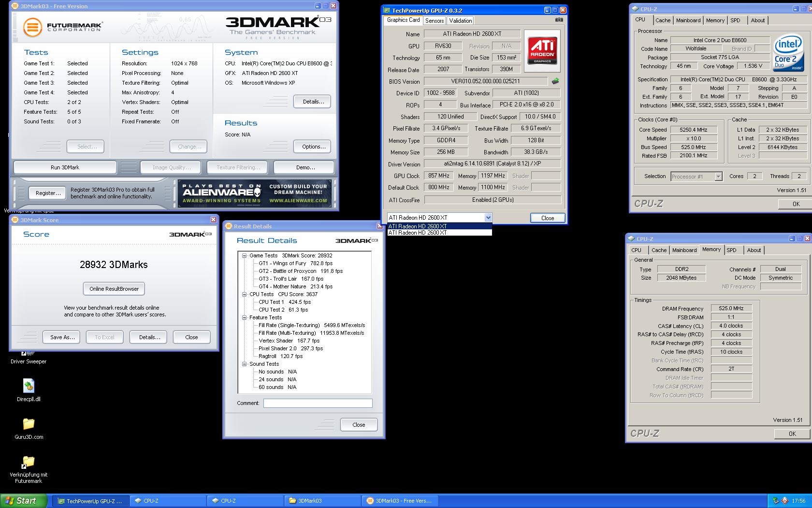Viewport: 812px width, 508px height.
Task: Click the DRAM Frequency 525.0 MHz value
Action: click(x=731, y=308)
